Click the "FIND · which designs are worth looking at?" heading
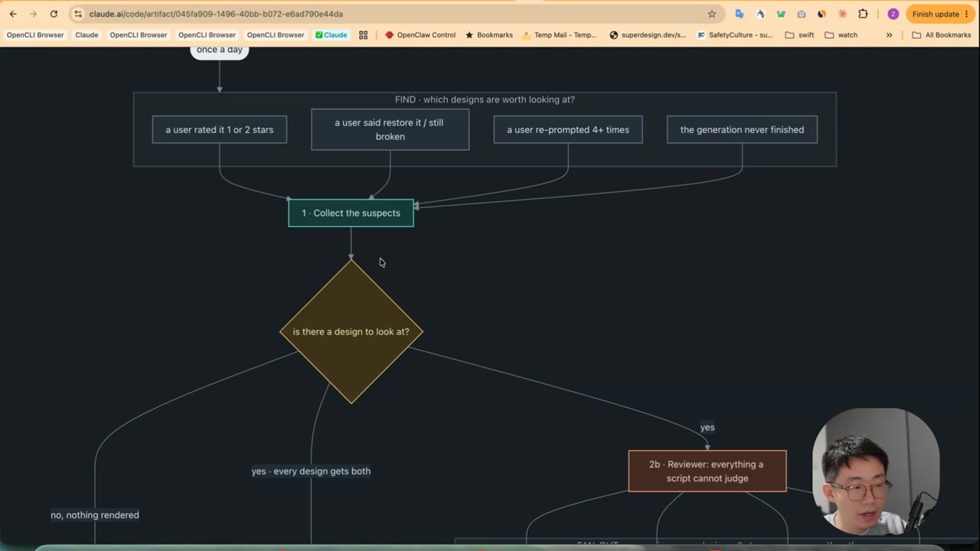Viewport: 980px width, 551px height. pos(485,99)
